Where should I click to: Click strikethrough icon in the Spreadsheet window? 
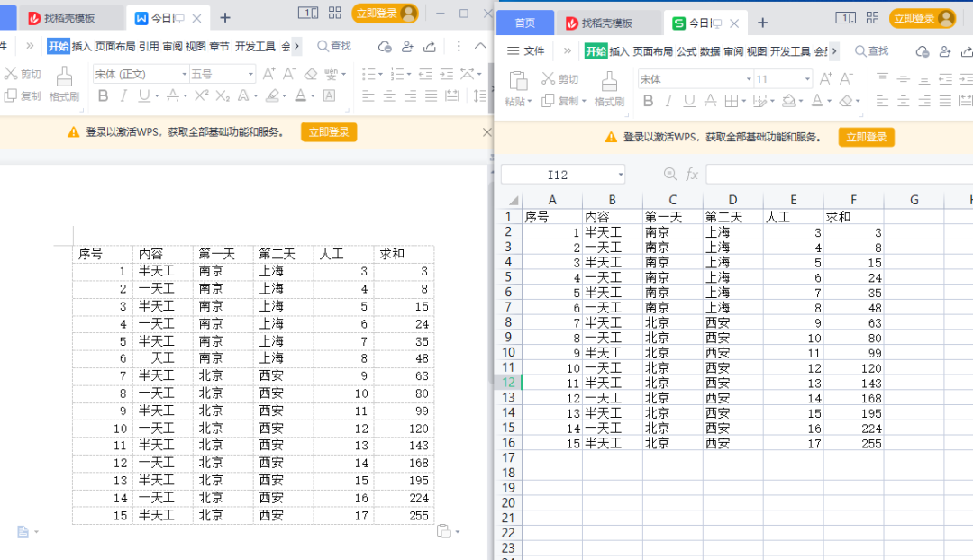(710, 101)
